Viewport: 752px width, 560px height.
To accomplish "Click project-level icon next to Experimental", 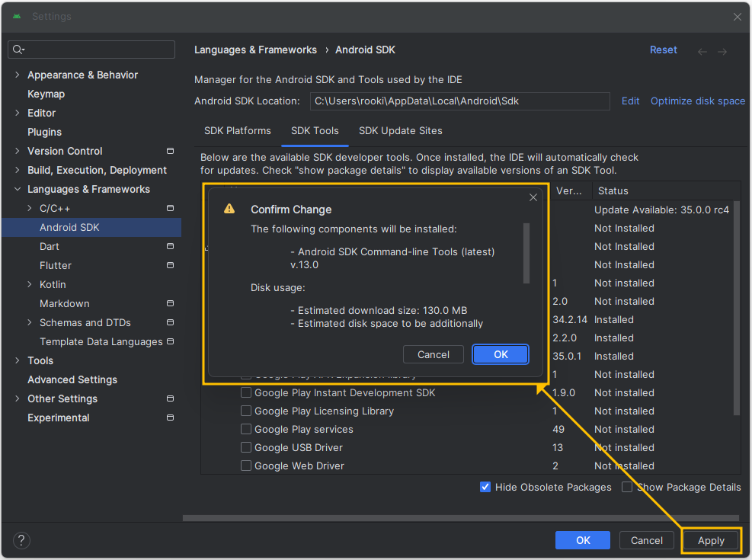I will tap(170, 418).
